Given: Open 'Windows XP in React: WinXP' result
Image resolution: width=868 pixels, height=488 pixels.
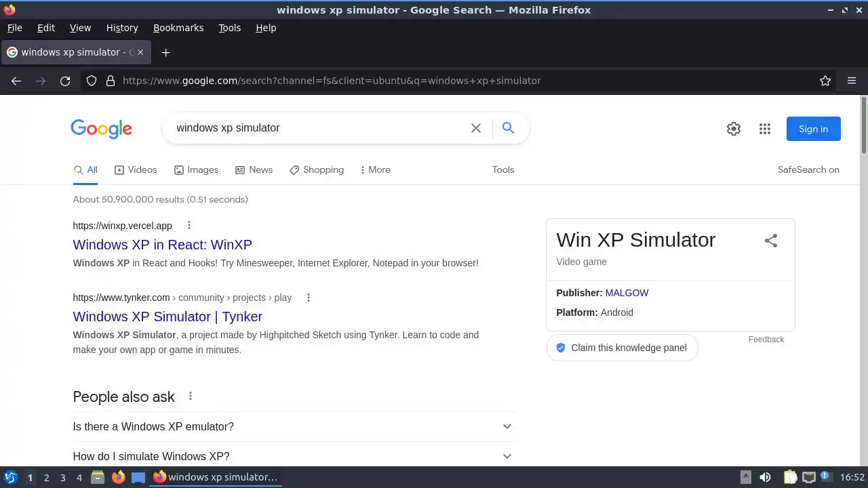Looking at the screenshot, I should (x=162, y=245).
